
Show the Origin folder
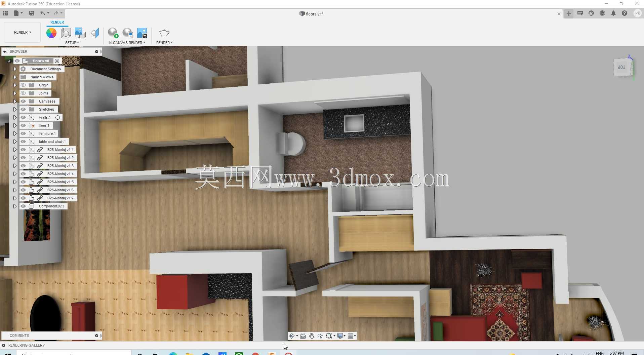click(23, 85)
